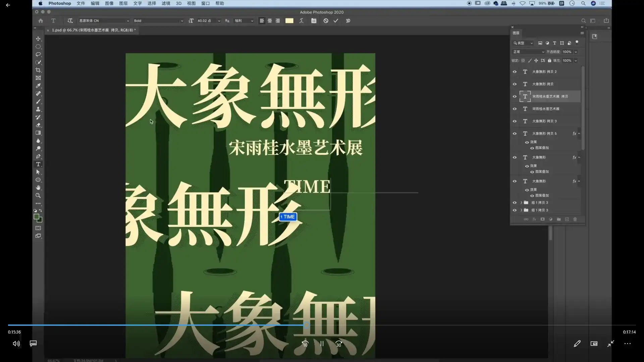The image size is (644, 362).
Task: Click the Add layer style fx icon
Action: 534,219
